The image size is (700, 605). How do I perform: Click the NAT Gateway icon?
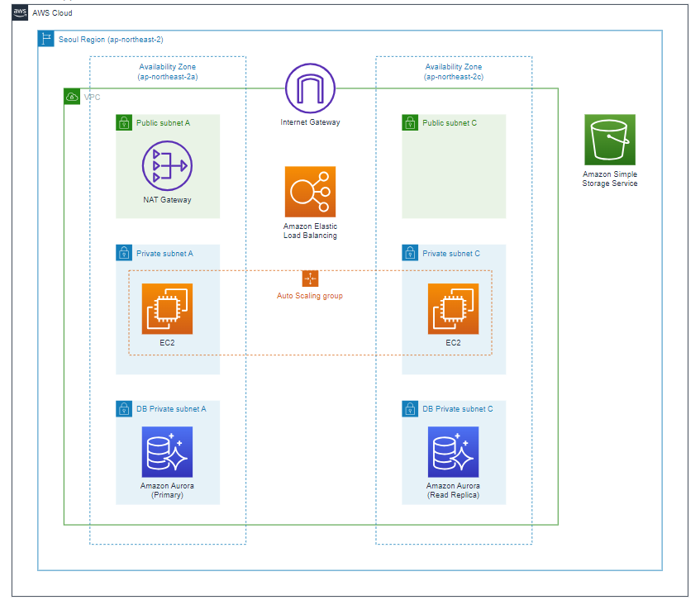point(167,165)
